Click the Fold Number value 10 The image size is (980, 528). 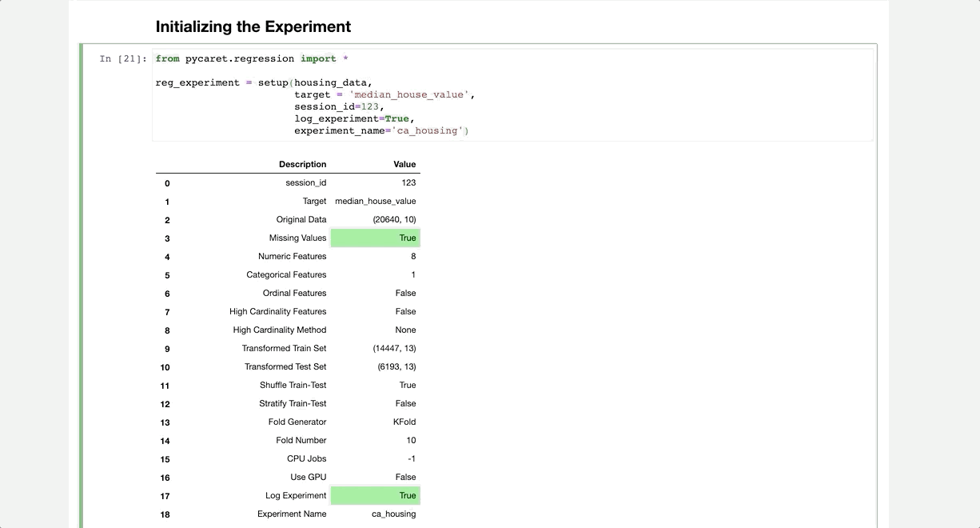[411, 440]
